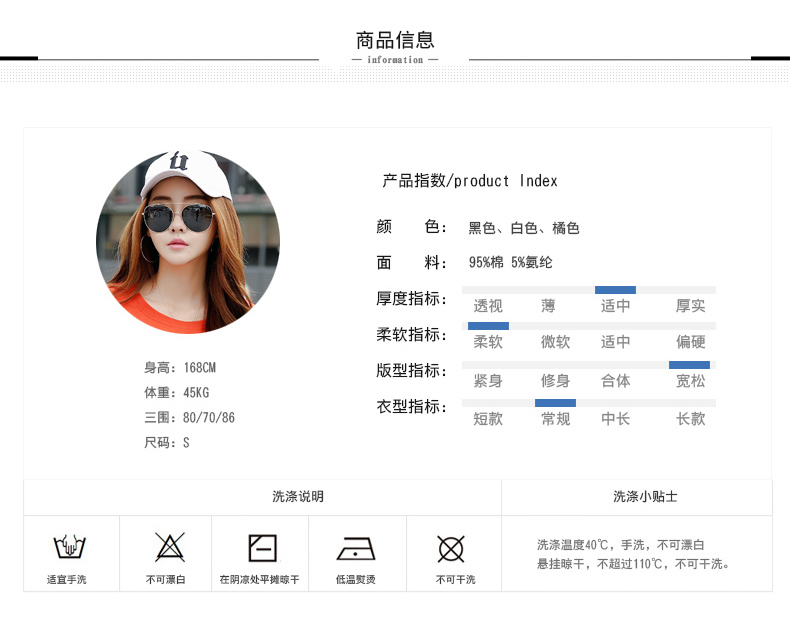790x631 pixels.
Task: Click the blue fit indicator above 宽松
Action: (689, 365)
